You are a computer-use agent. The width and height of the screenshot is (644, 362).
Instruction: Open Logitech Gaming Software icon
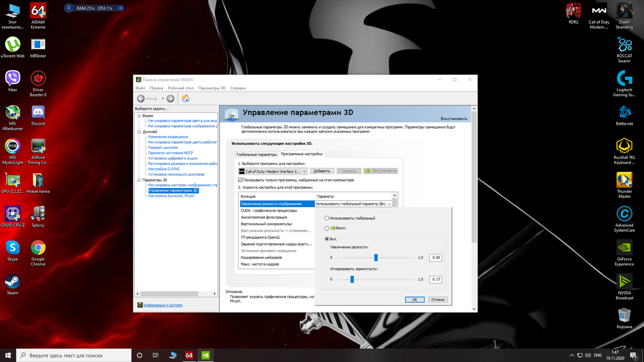pos(624,83)
